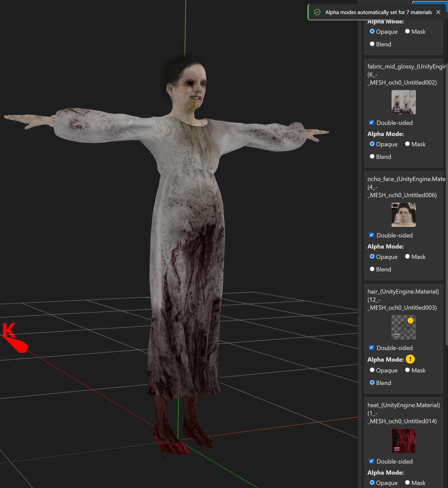Click camera icon on hair texture thumbnail
The height and width of the screenshot is (488, 448).
click(397, 335)
